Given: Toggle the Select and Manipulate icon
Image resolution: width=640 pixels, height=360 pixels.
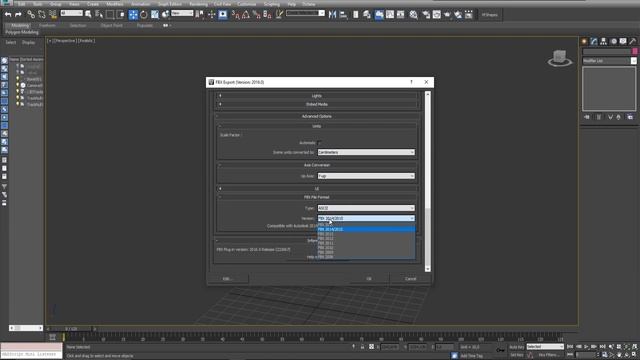Looking at the screenshot, I should point(211,15).
